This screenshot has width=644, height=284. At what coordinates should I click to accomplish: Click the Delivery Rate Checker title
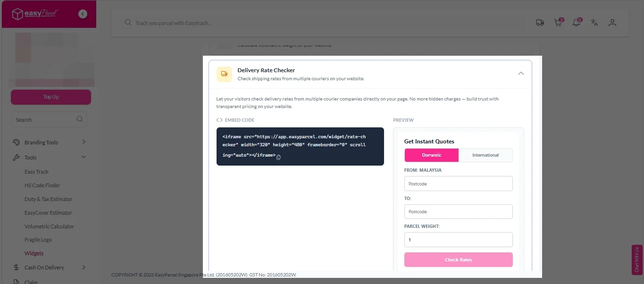click(x=266, y=70)
